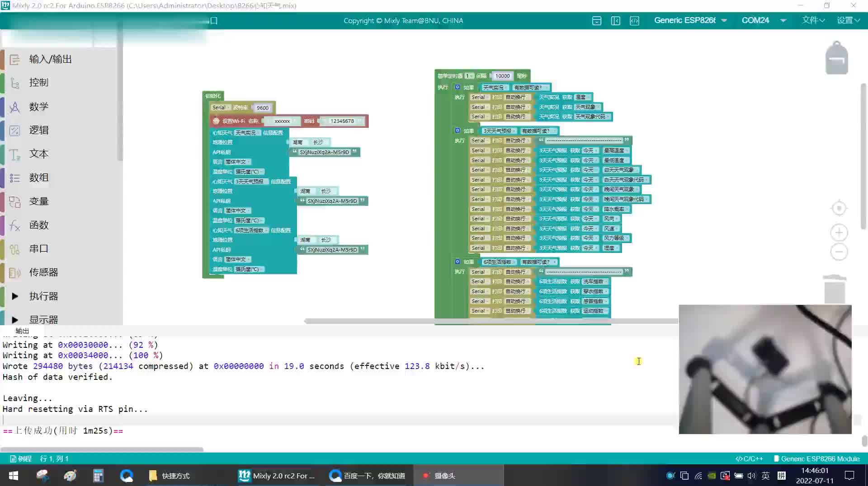Image resolution: width=868 pixels, height=486 pixels.
Task: Click the 例程 status bar item
Action: coord(21,458)
